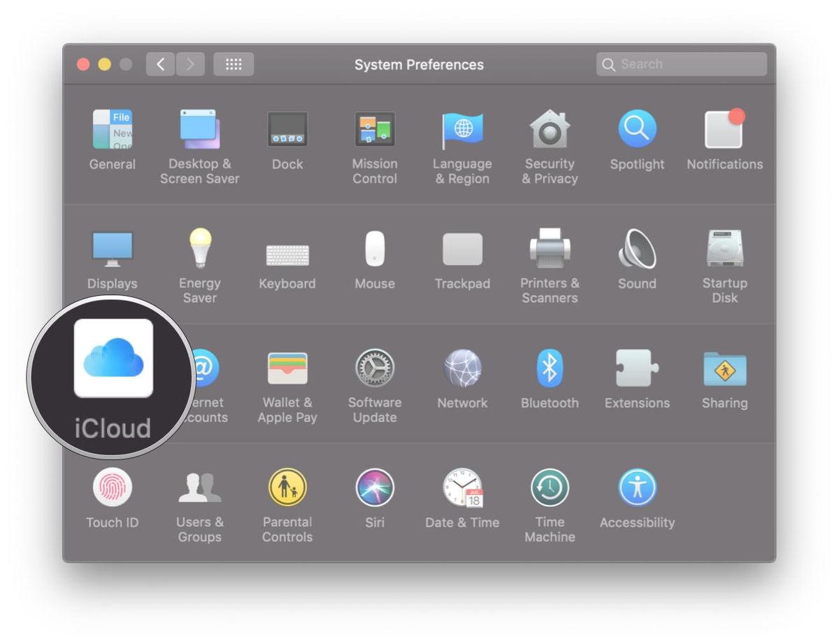839x644 pixels.
Task: Select Date & Time preferences
Action: click(462, 487)
